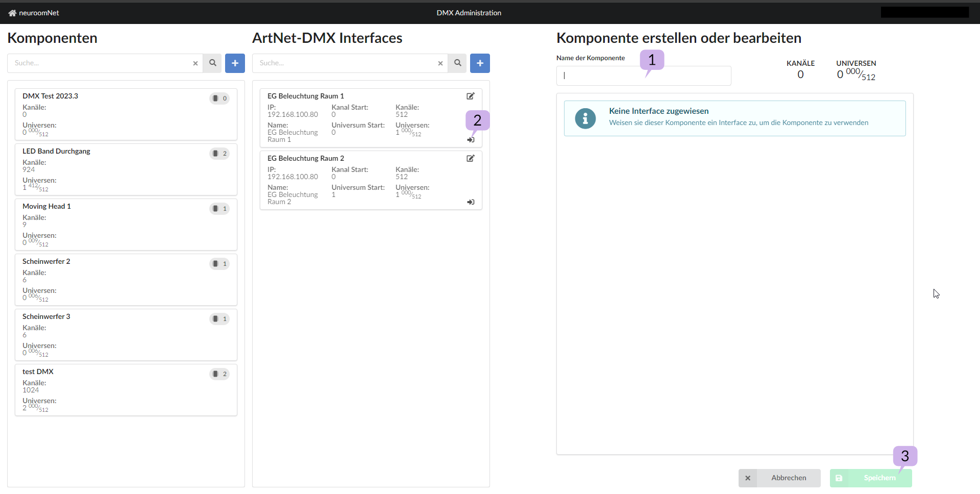The height and width of the screenshot is (494, 980).
Task: Clear the Komponenten search with the X icon
Action: pyautogui.click(x=195, y=63)
